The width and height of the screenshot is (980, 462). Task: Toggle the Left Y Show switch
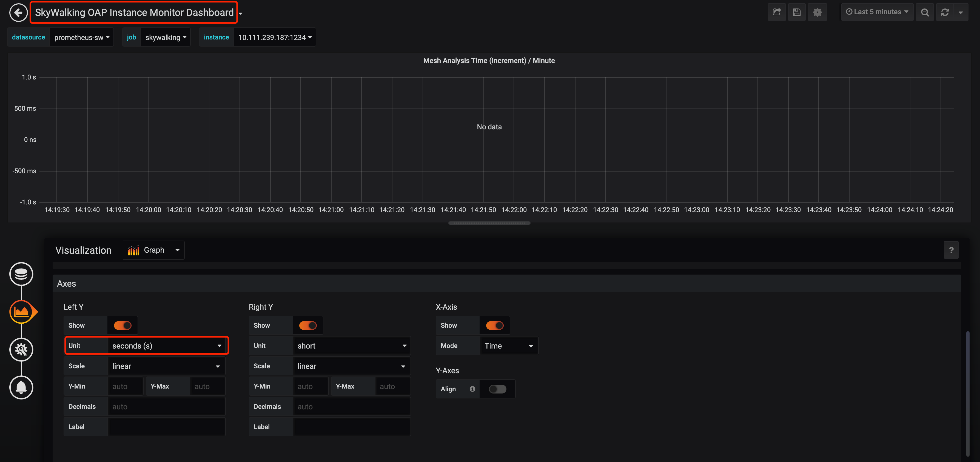point(122,326)
